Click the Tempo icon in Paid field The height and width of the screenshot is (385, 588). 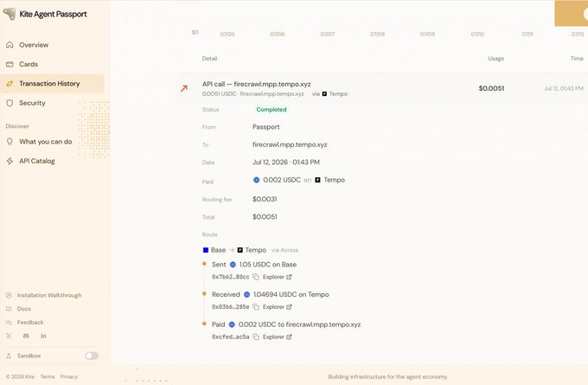(317, 180)
